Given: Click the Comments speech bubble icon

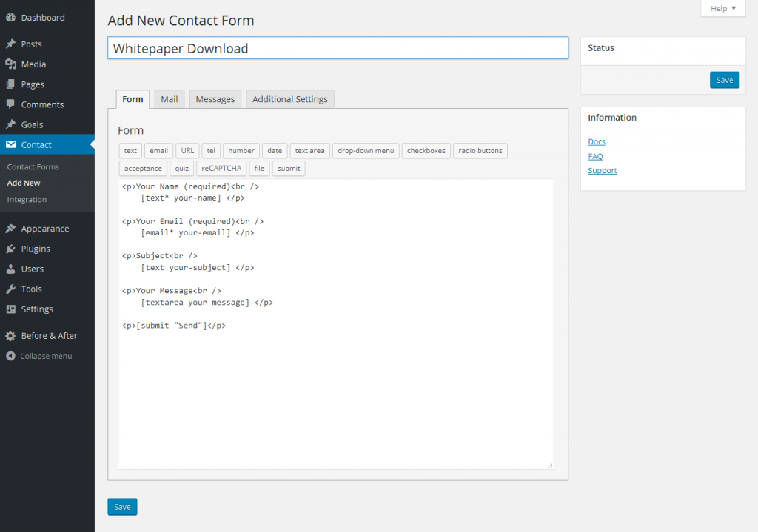Looking at the screenshot, I should pyautogui.click(x=10, y=104).
